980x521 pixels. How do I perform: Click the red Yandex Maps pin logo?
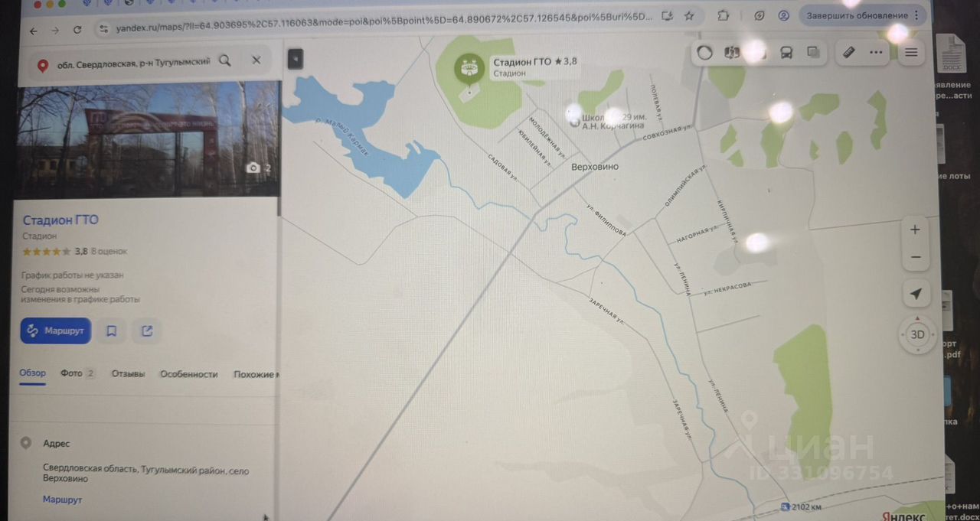pyautogui.click(x=43, y=66)
